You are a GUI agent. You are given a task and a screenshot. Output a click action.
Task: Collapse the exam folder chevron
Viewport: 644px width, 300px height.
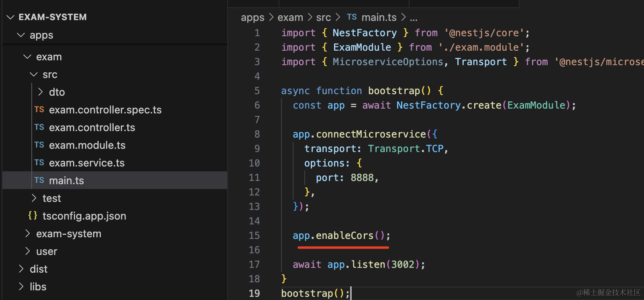pyautogui.click(x=27, y=57)
